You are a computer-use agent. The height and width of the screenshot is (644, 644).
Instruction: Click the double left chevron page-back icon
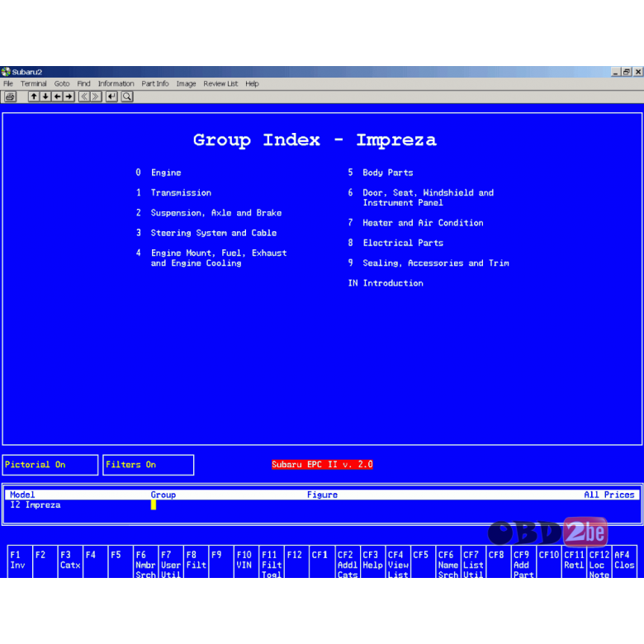[84, 97]
